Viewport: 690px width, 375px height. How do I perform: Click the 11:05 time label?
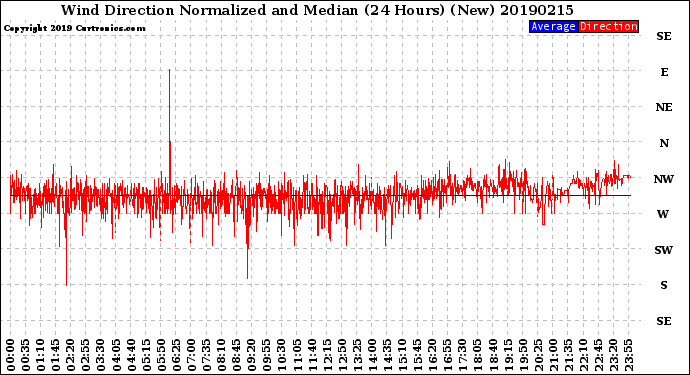(297, 355)
